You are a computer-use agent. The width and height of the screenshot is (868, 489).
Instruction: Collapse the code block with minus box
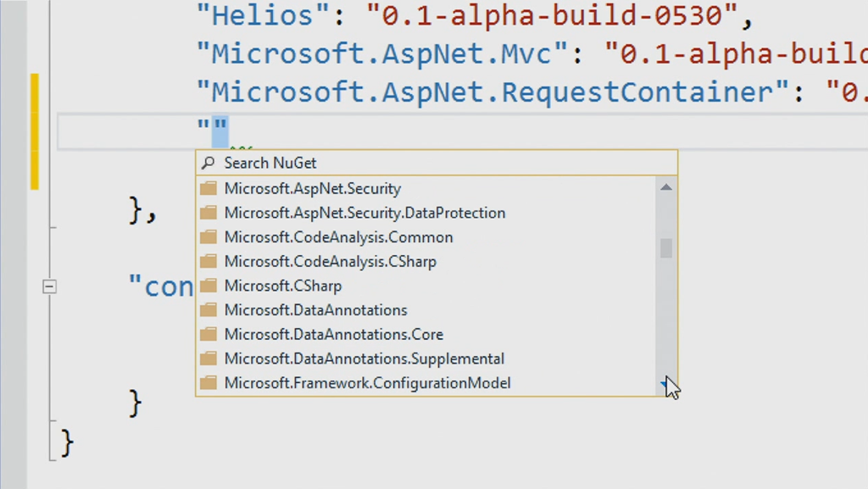[x=49, y=286]
